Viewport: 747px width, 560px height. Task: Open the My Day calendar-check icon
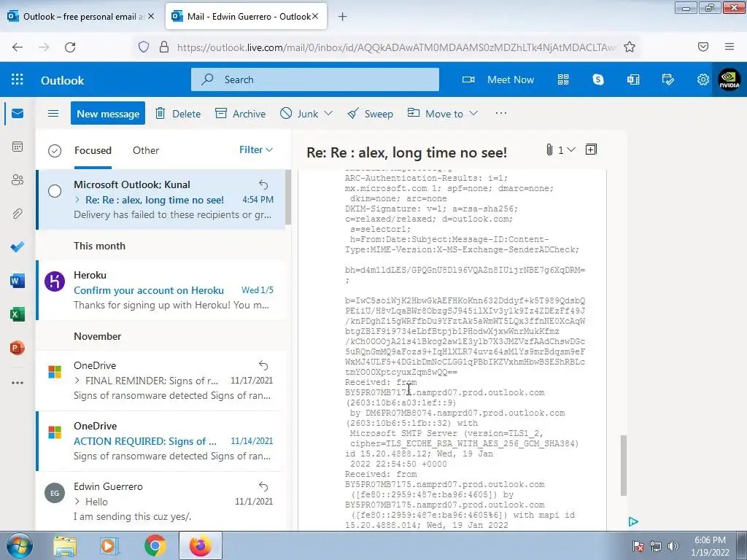click(668, 80)
